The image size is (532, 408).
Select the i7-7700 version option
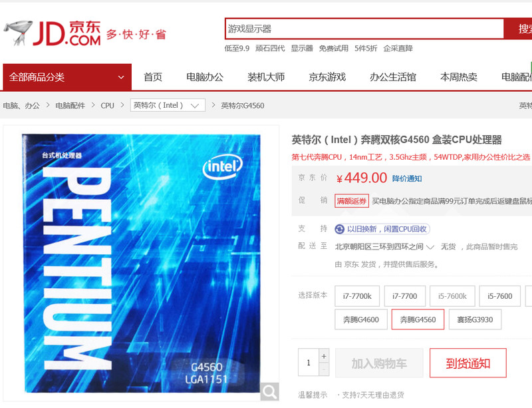click(405, 296)
